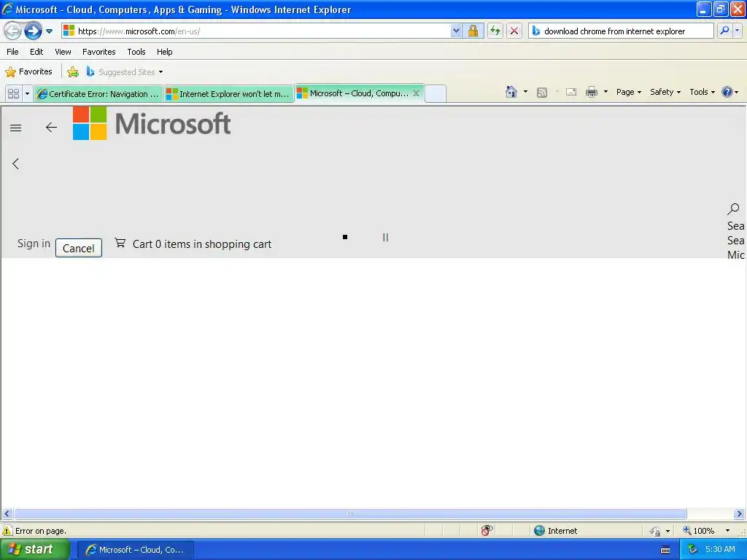The image size is (747, 560).
Task: Click the Microsoft logo
Action: click(x=152, y=123)
